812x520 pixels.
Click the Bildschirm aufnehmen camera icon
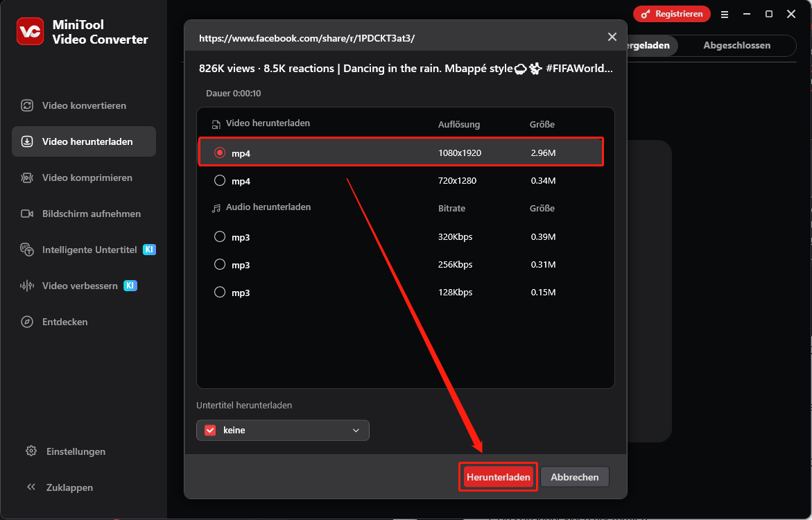click(x=27, y=214)
